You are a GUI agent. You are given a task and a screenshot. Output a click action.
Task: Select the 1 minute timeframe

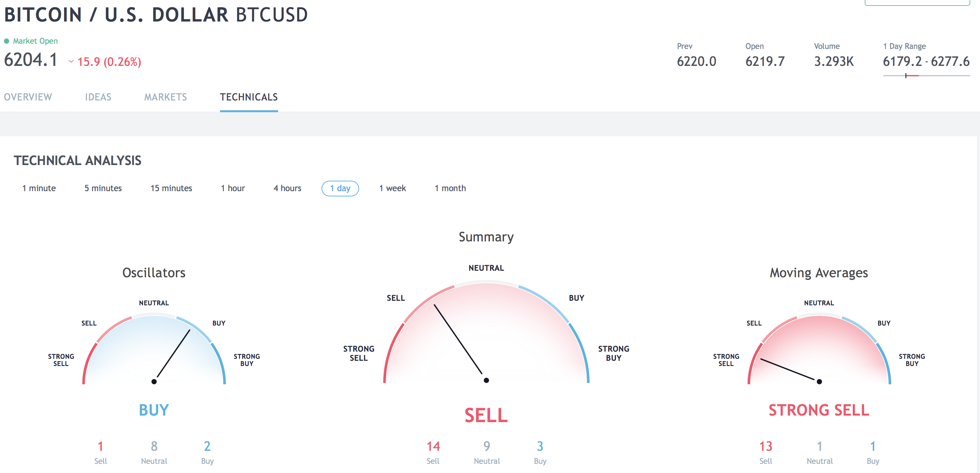click(39, 188)
